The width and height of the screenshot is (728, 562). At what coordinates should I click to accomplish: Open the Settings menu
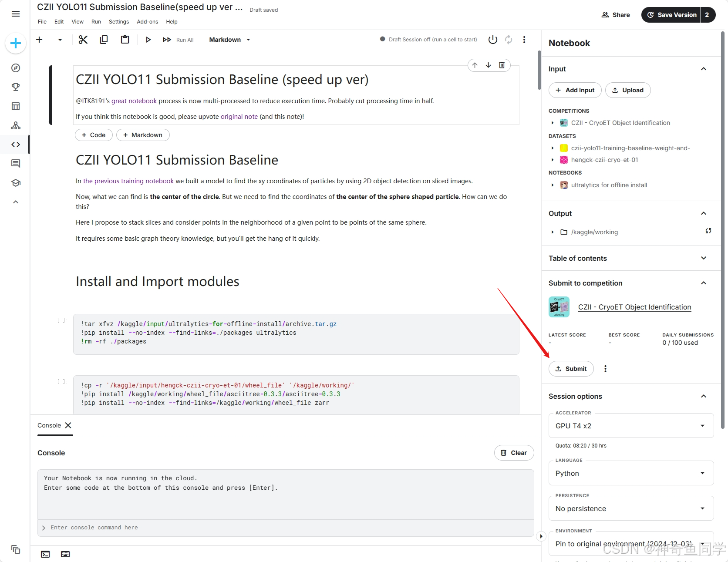tap(119, 22)
